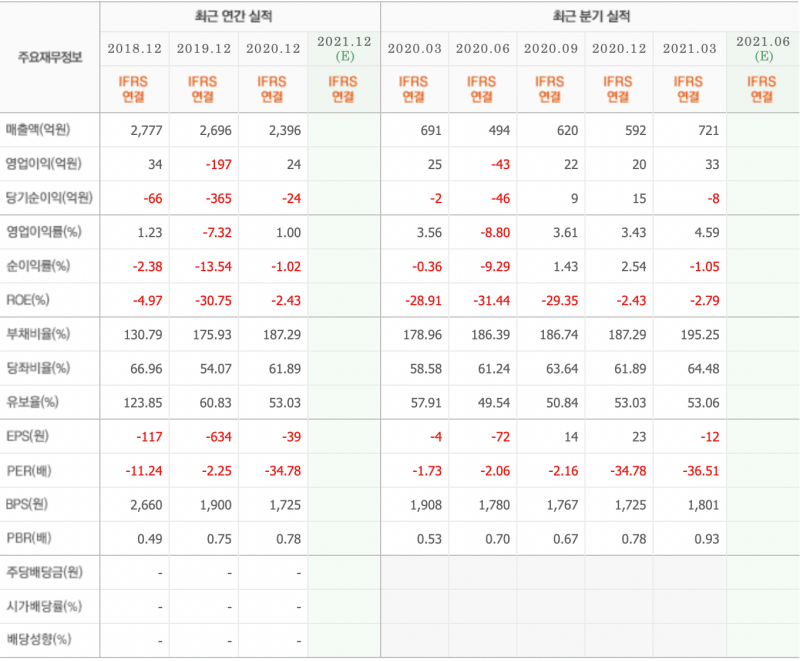Click EPS value -634
Image resolution: width=800 pixels, height=661 pixels.
(x=218, y=437)
